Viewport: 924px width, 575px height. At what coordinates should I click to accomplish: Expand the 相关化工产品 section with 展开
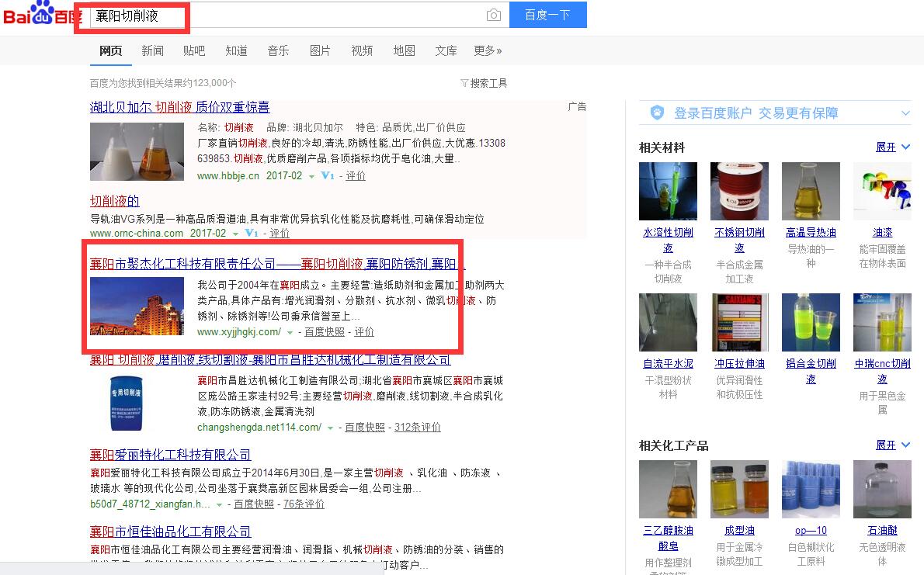point(893,445)
